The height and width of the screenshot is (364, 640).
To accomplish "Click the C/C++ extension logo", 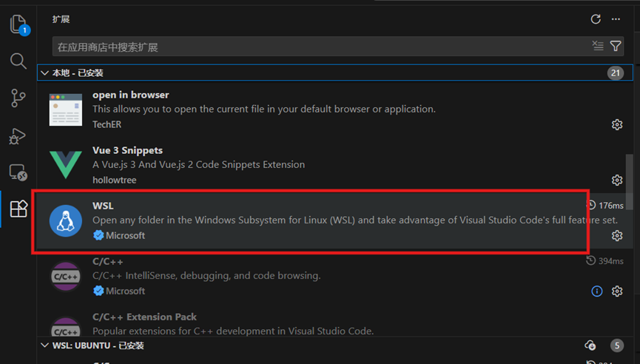I will 66,276.
